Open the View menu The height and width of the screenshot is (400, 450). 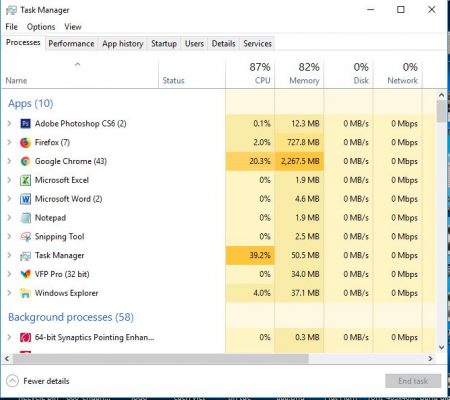pyautogui.click(x=73, y=27)
